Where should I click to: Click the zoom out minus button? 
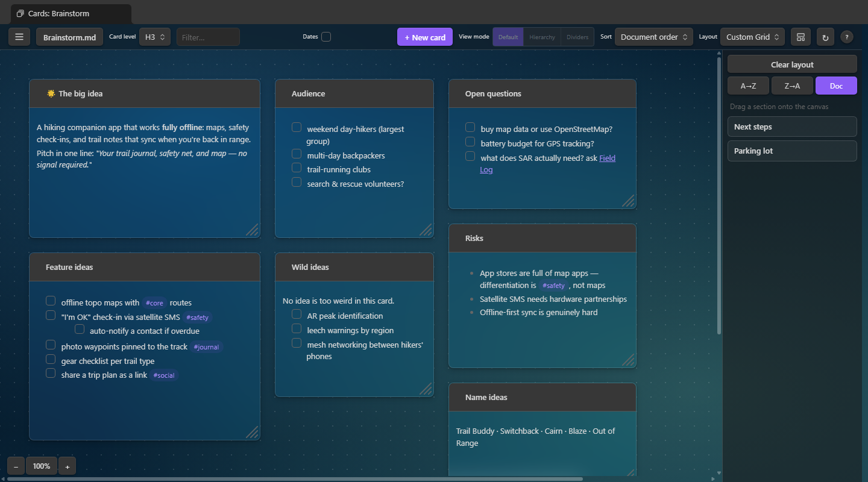pyautogui.click(x=16, y=466)
